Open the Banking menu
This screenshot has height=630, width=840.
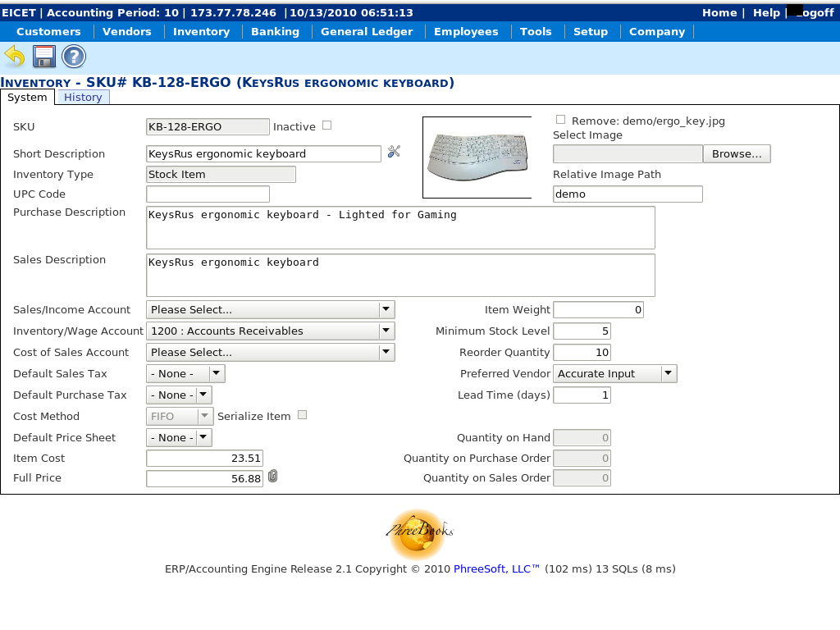(x=276, y=32)
